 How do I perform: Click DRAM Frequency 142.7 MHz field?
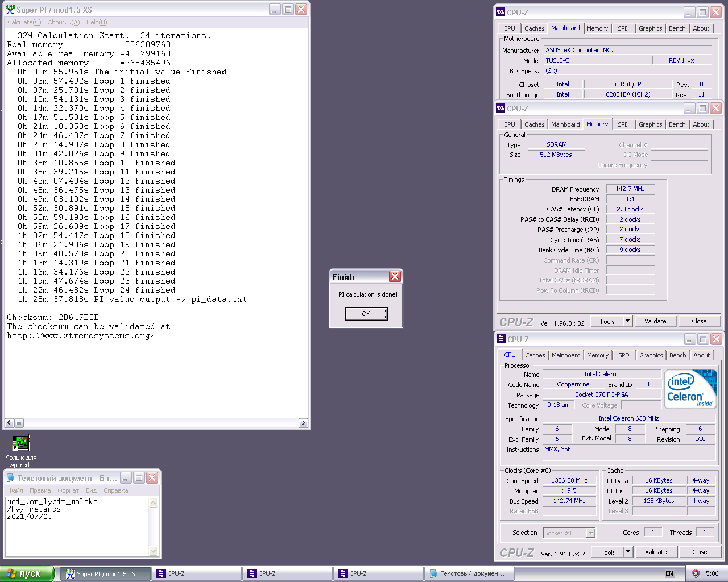click(x=630, y=189)
